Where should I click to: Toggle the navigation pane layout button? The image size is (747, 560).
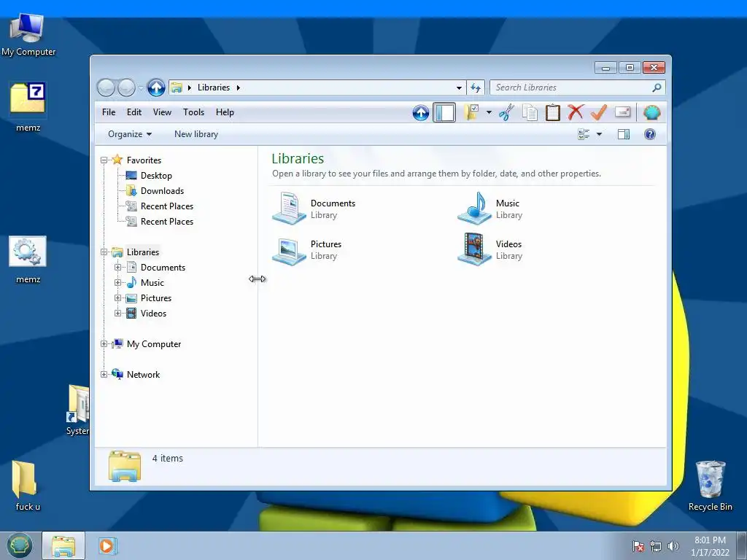click(x=444, y=113)
